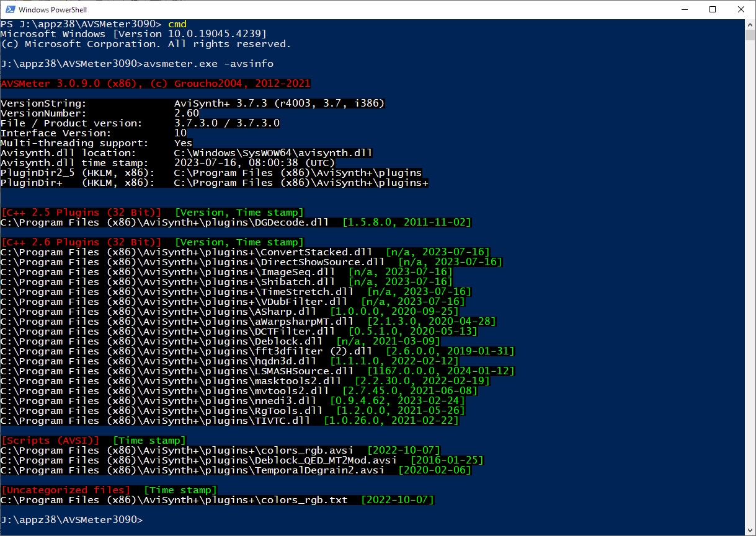The height and width of the screenshot is (536, 756).
Task: Click the 'Microsoft Windows [Version 10.0.19045.4239]' line
Action: point(134,34)
